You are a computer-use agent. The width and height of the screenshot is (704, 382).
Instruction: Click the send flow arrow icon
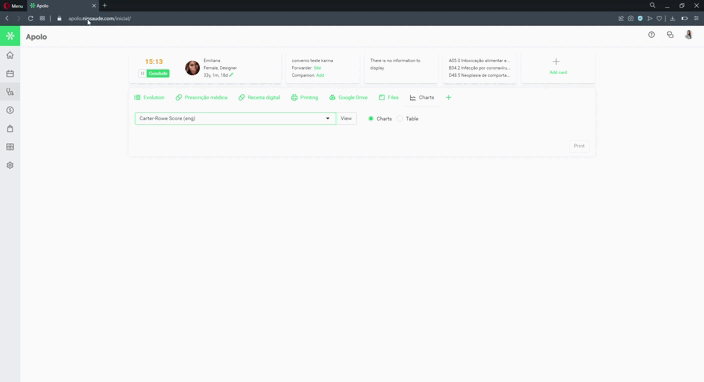coord(650,18)
